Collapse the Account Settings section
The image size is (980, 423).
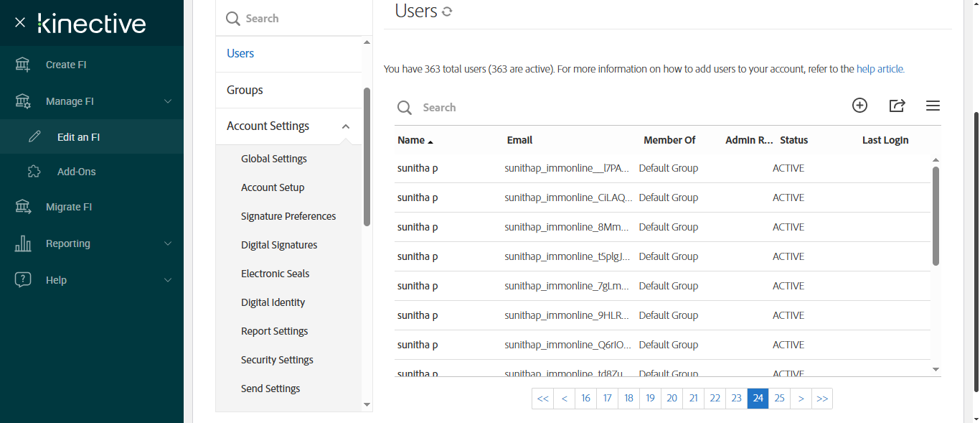coord(346,126)
